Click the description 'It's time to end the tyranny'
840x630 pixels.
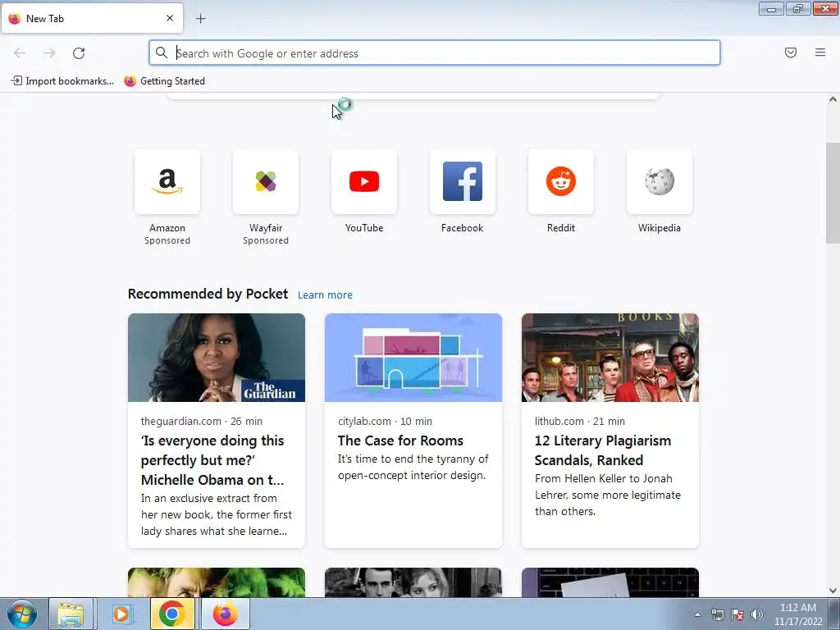click(x=413, y=467)
